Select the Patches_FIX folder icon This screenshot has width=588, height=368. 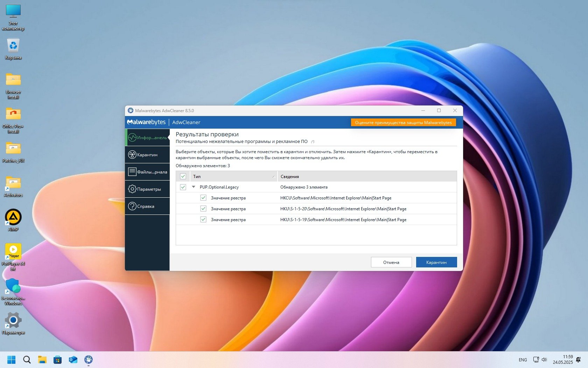tap(13, 152)
